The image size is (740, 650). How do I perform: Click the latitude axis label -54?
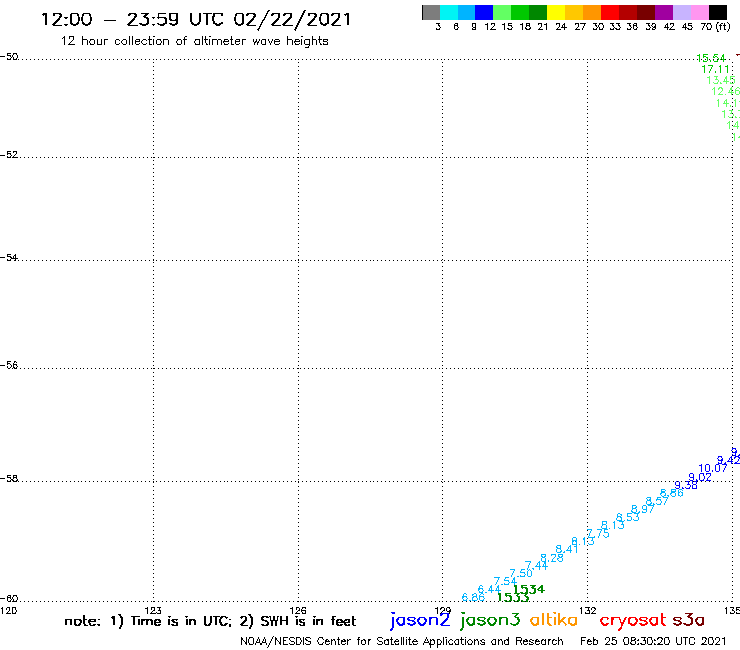coord(9,258)
